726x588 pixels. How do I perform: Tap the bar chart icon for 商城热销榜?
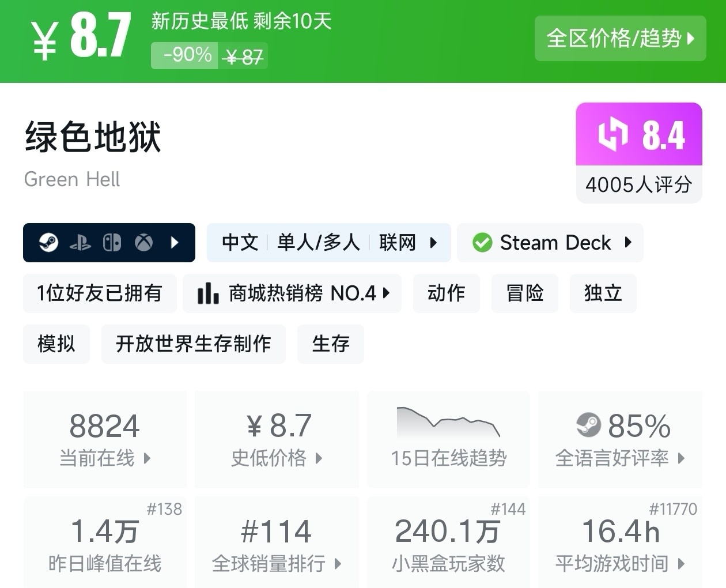click(208, 293)
